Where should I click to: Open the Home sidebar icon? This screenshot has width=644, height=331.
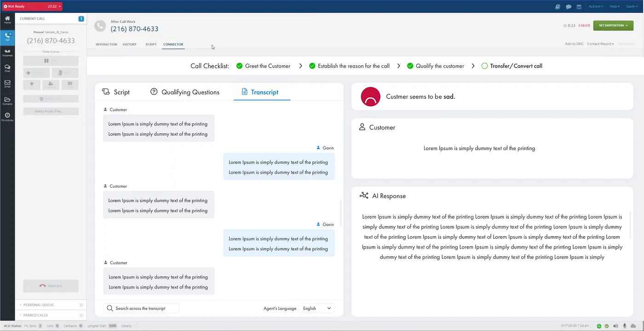pos(7,19)
